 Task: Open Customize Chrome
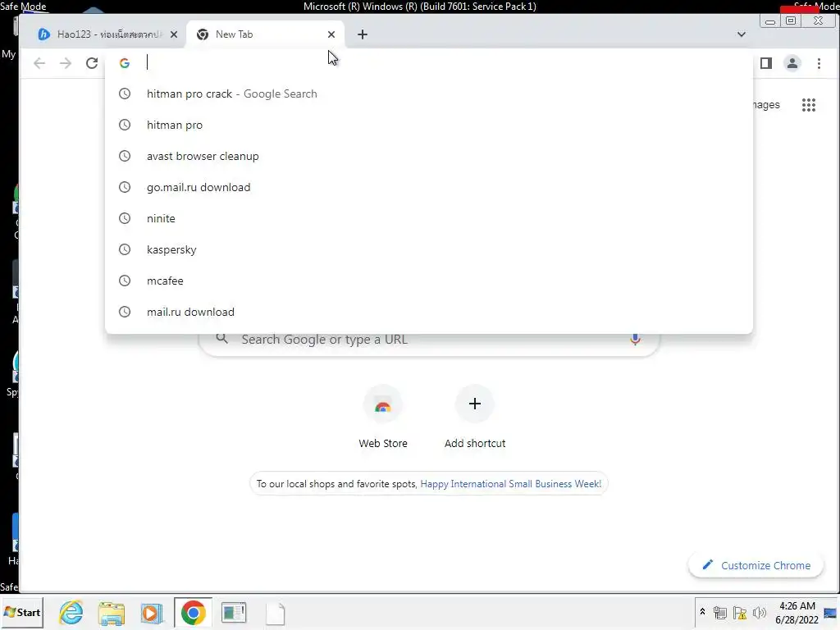coord(756,565)
